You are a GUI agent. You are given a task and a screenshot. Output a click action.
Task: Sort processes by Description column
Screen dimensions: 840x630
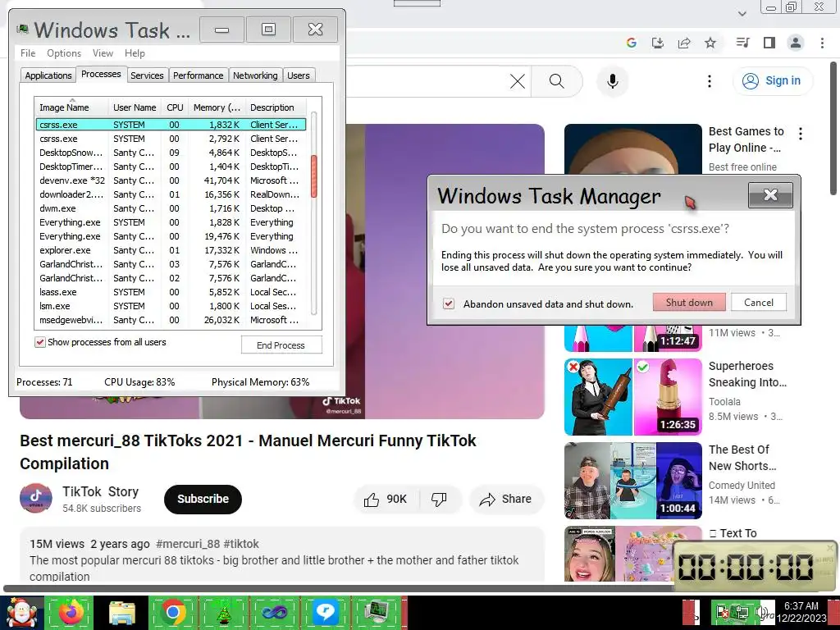coord(276,107)
